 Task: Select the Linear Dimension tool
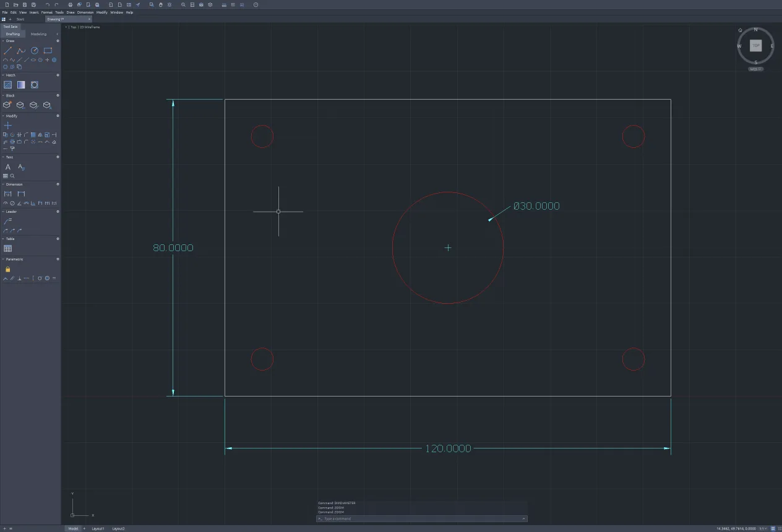(x=7, y=194)
